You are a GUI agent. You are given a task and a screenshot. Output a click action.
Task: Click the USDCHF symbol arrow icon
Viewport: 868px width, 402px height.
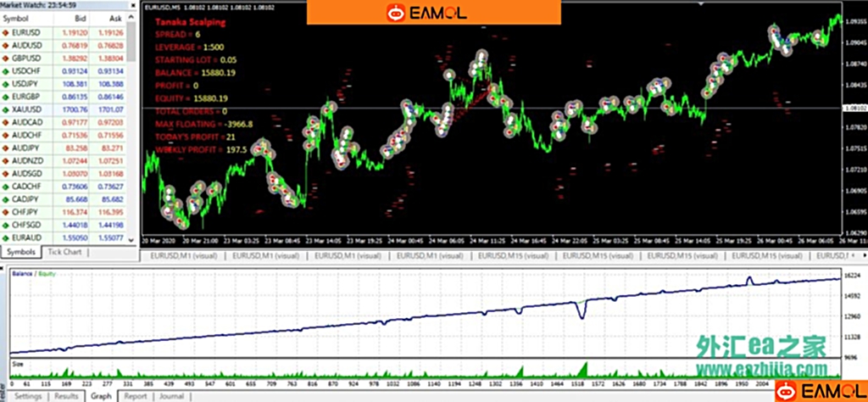click(x=6, y=70)
